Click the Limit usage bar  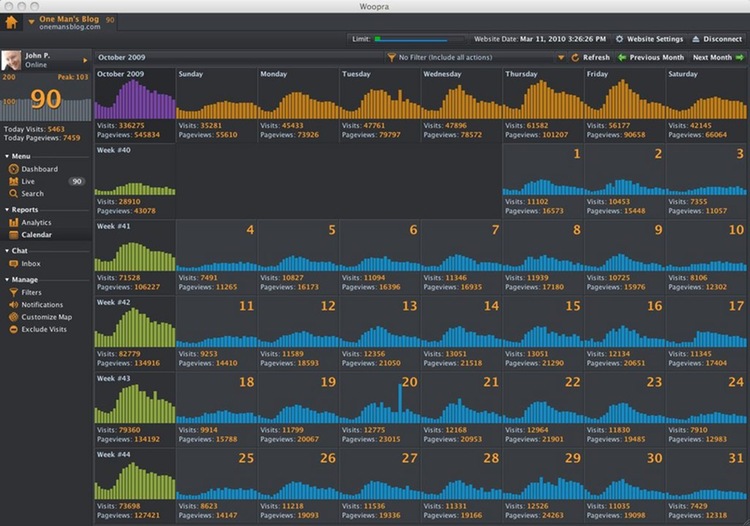tap(412, 39)
